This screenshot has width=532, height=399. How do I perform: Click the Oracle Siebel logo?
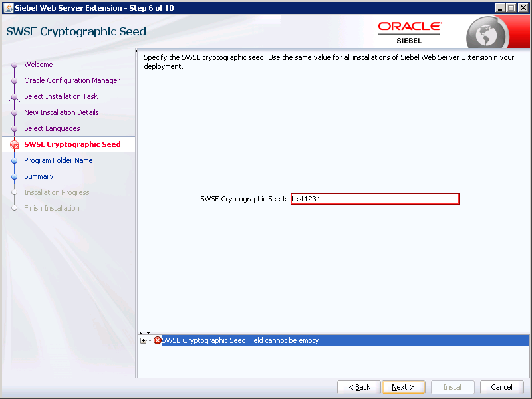410,33
